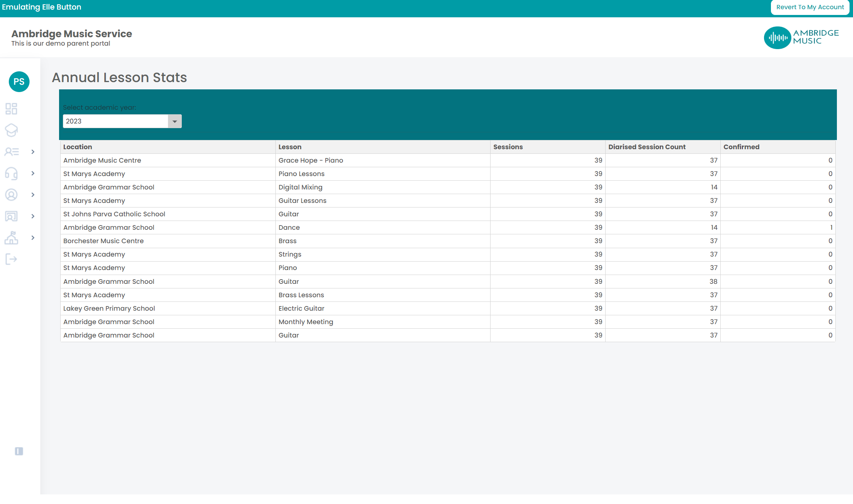Open the classroom board icon in sidebar
The image size is (853, 504).
click(x=12, y=216)
